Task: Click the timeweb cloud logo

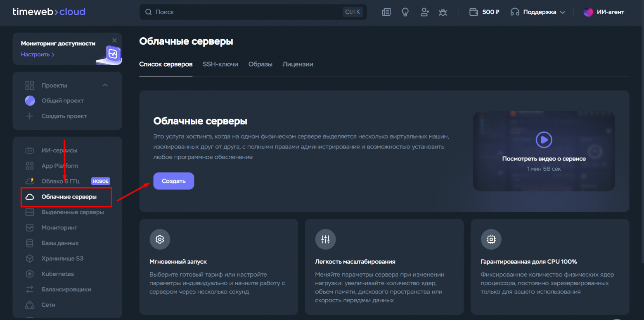Action: [x=49, y=12]
